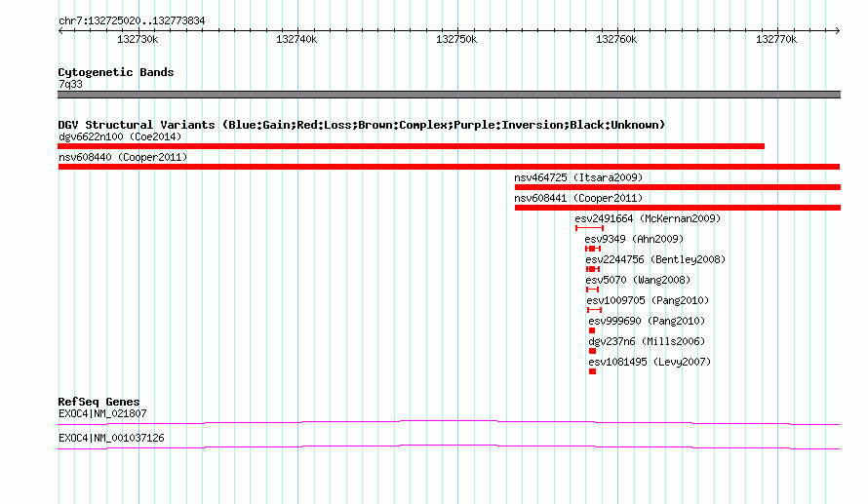The width and height of the screenshot is (868, 504).
Task: Click the 132730k ruler label
Action: point(138,39)
